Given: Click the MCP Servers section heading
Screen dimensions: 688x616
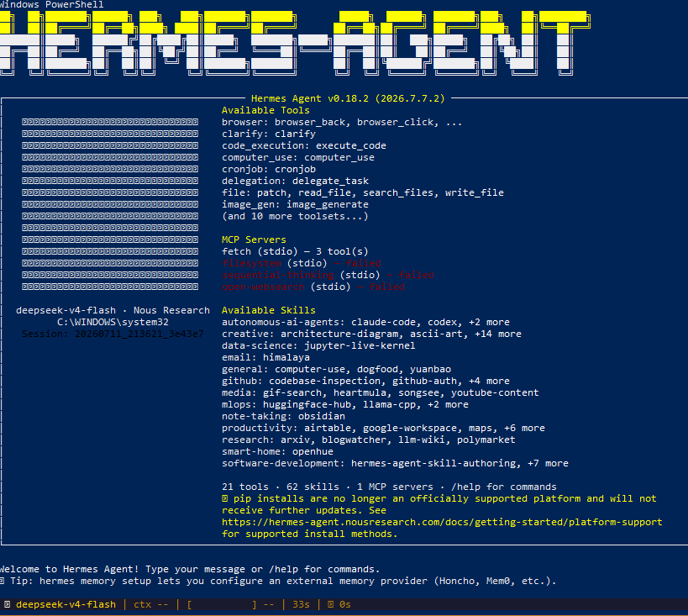Looking at the screenshot, I should (254, 240).
